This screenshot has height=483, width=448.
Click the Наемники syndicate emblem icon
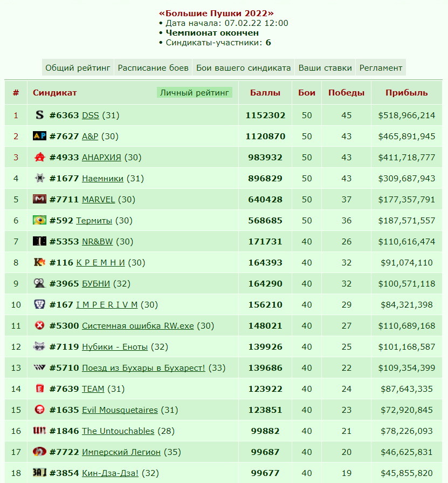click(x=39, y=178)
